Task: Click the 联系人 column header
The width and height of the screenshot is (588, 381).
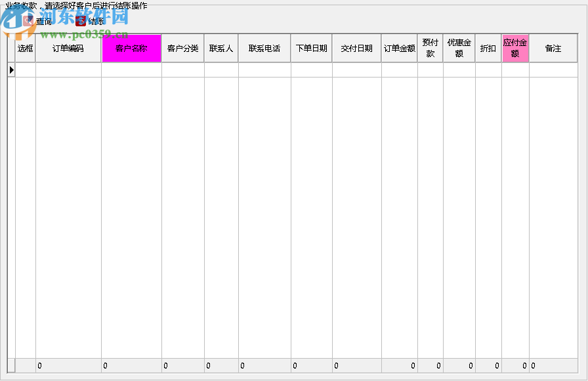Action: coord(221,49)
